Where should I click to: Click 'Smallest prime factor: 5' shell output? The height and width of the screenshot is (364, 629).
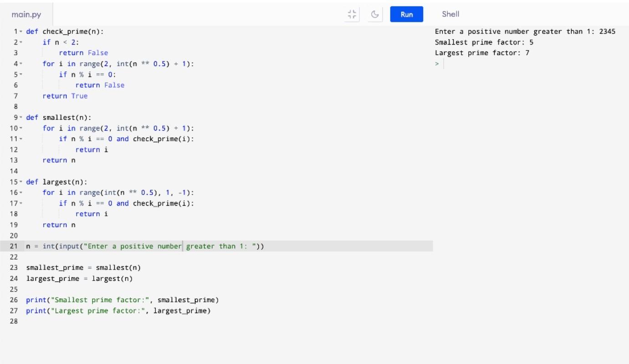point(484,42)
